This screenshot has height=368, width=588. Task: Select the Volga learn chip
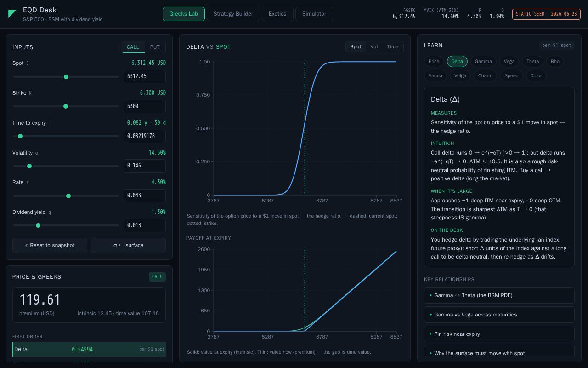click(x=460, y=75)
